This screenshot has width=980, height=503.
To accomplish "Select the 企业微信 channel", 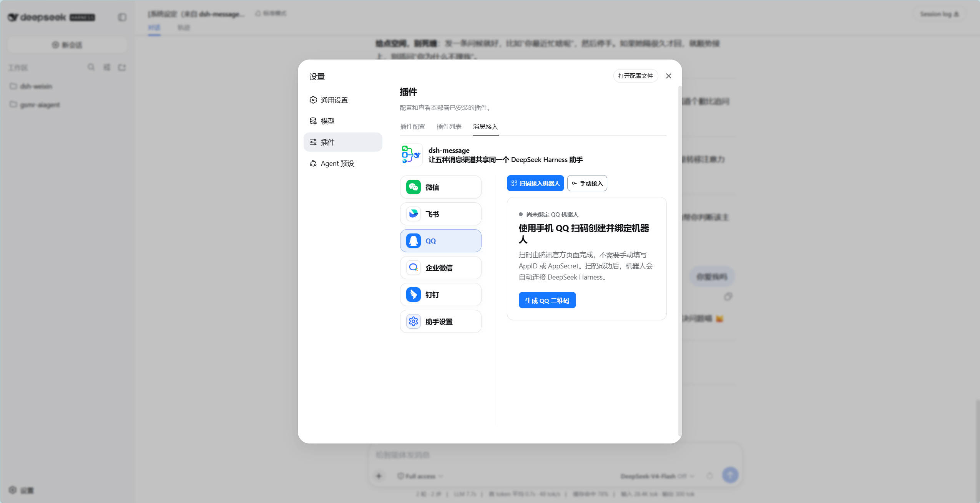I will (x=440, y=268).
